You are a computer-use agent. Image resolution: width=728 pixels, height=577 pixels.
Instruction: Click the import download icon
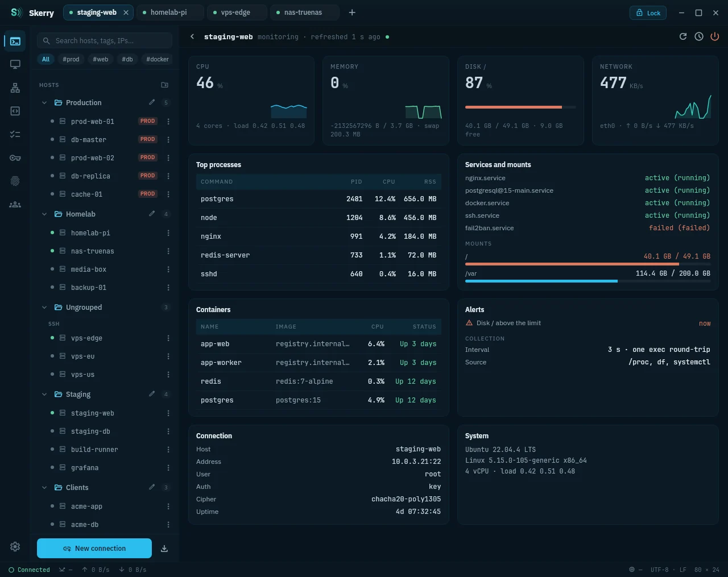tap(164, 549)
